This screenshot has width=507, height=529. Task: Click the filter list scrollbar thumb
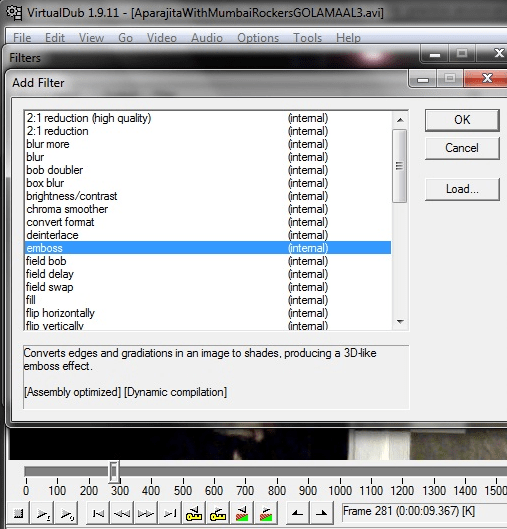[x=400, y=166]
